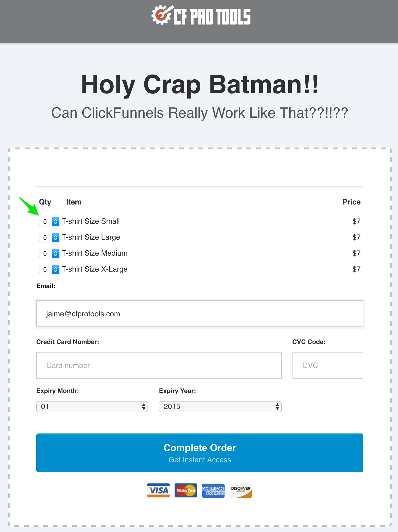Viewport: 398px width, 532px height.
Task: Click the Complete Order button
Action: [200, 453]
